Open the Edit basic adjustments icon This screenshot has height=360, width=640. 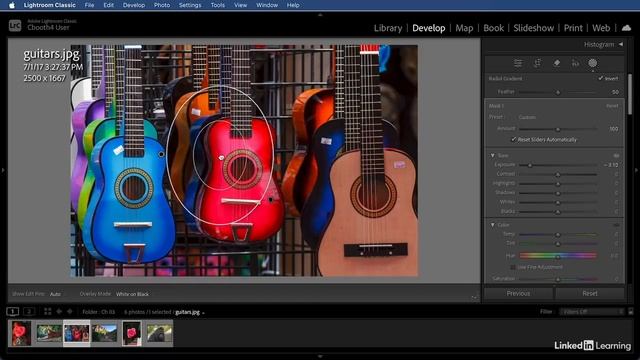518,63
